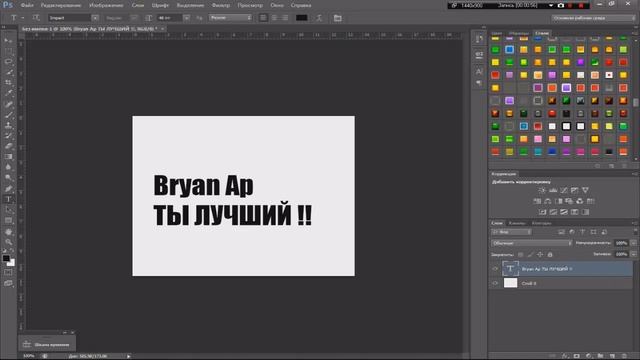
Task: Switch to the Каналы tab
Action: click(x=517, y=223)
